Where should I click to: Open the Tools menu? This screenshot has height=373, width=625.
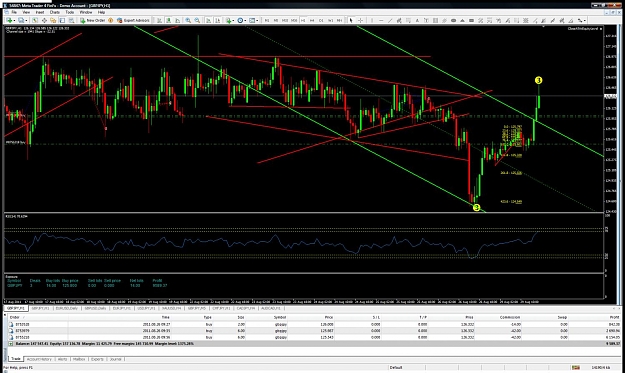tap(70, 12)
